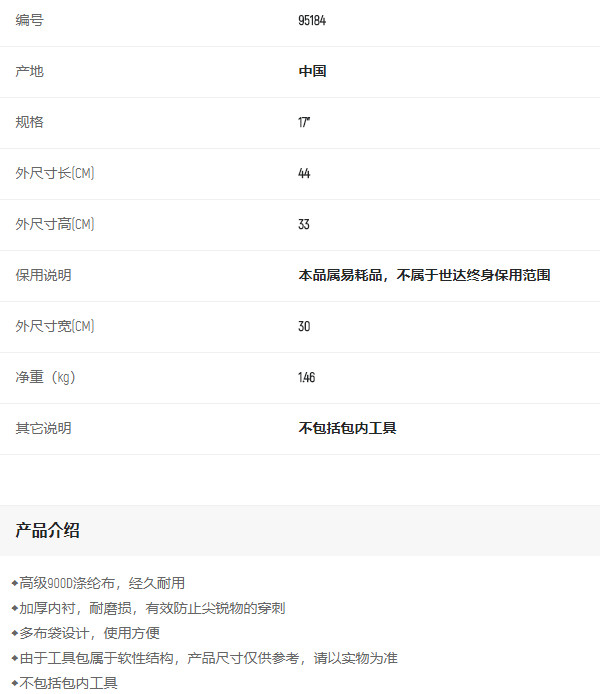The image size is (600, 694).
Task: Click the diamond bullet before 加厚内衬
Action: pos(14,608)
